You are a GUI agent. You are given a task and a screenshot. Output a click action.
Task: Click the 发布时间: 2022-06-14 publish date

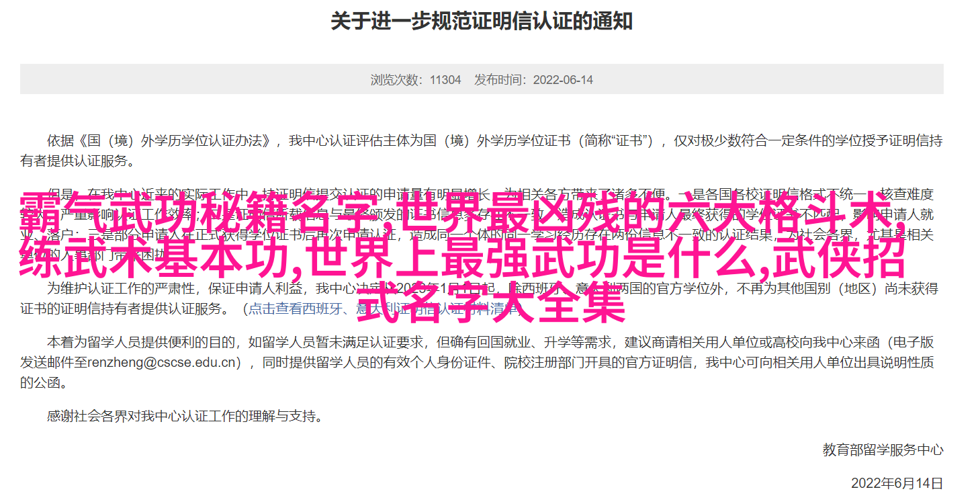534,79
